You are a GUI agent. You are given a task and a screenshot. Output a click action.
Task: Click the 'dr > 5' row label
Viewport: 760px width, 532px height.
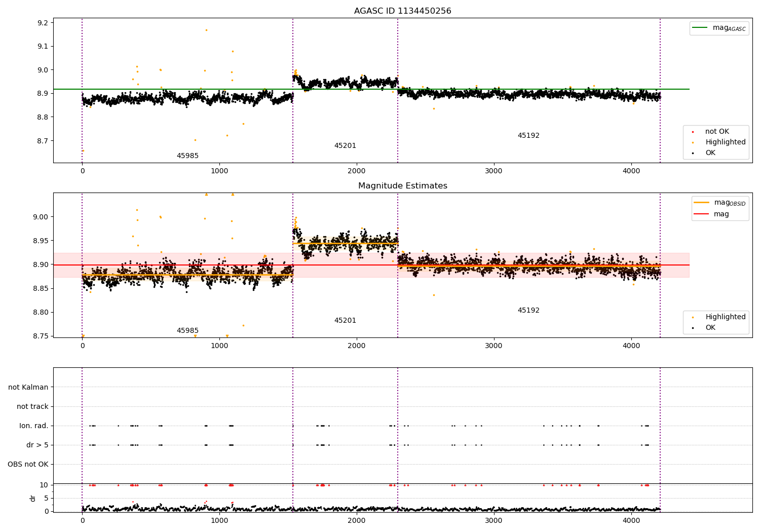[x=37, y=445]
